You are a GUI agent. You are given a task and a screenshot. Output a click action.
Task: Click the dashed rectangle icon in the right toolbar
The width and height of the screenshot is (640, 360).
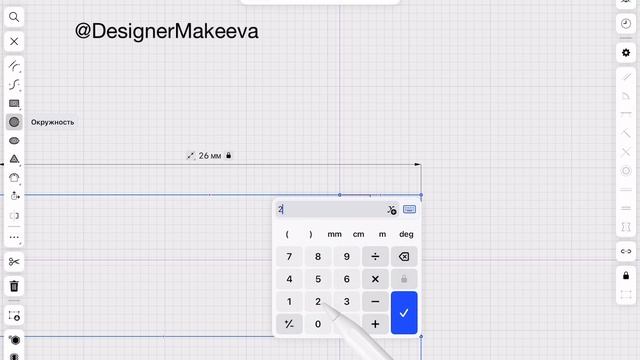[626, 294]
